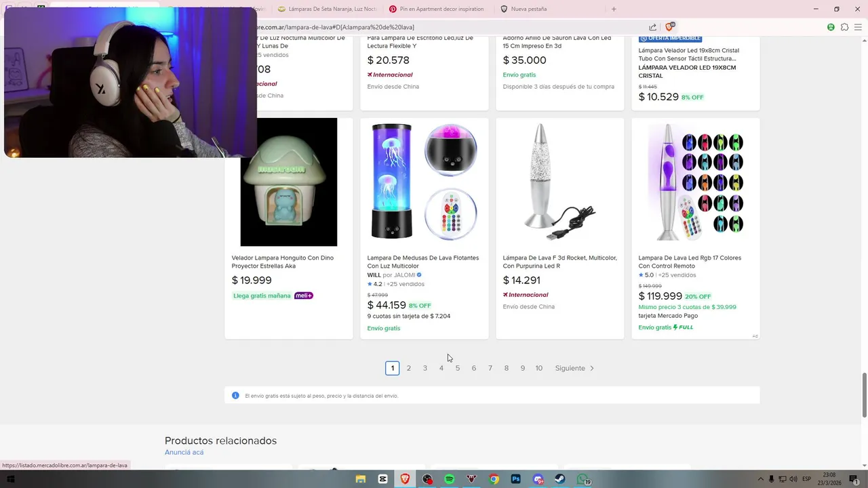
Task: Click the Brave Shields lion icon in address bar
Action: pyautogui.click(x=669, y=27)
